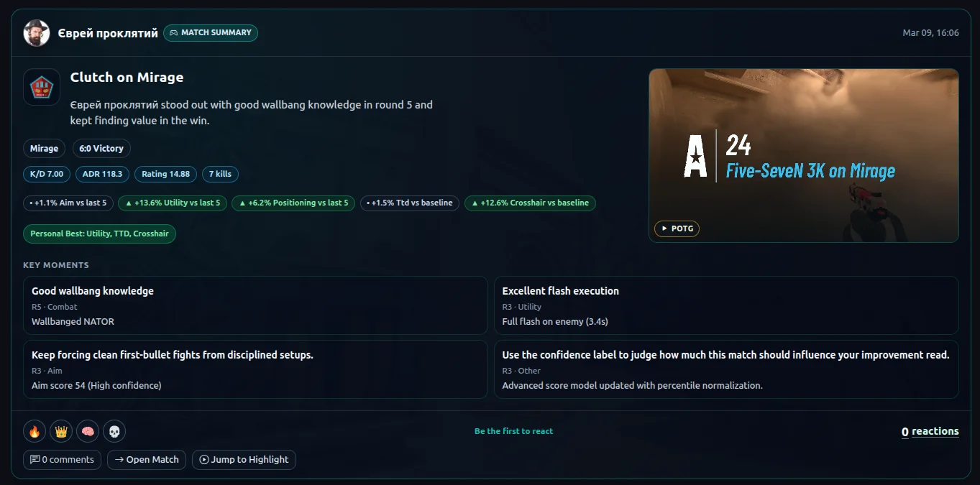The image size is (980, 485).
Task: Select the Mirage map tag
Action: coord(44,149)
